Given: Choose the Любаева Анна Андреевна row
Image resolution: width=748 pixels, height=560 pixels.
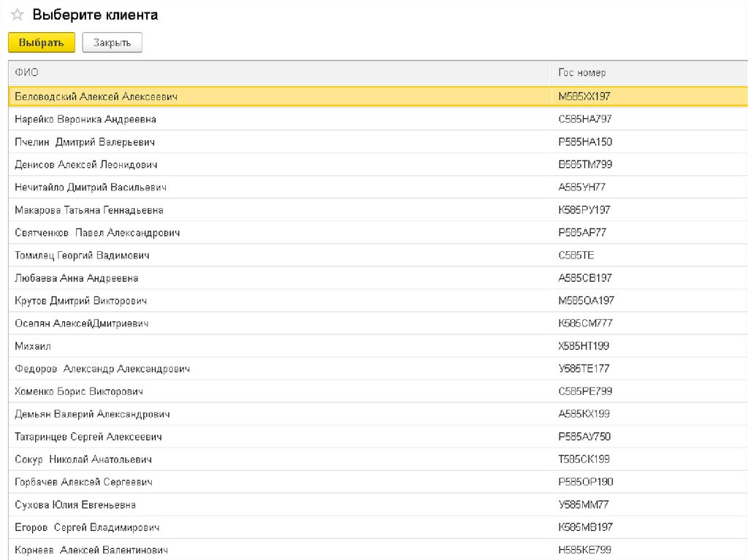Looking at the screenshot, I should (77, 278).
